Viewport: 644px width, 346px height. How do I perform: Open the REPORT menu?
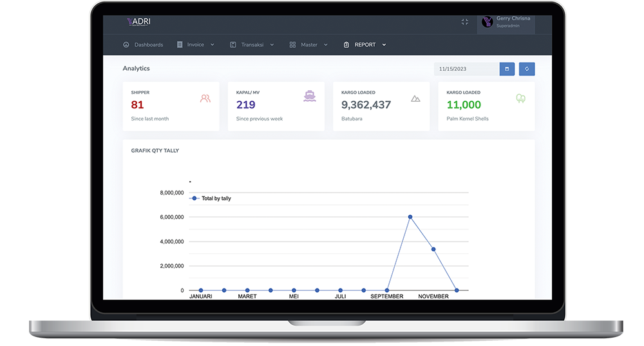(365, 45)
